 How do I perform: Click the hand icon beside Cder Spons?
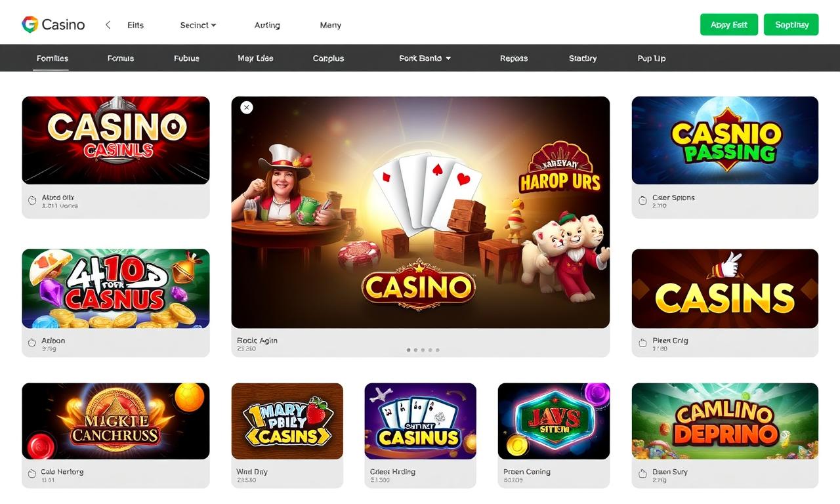[642, 201]
